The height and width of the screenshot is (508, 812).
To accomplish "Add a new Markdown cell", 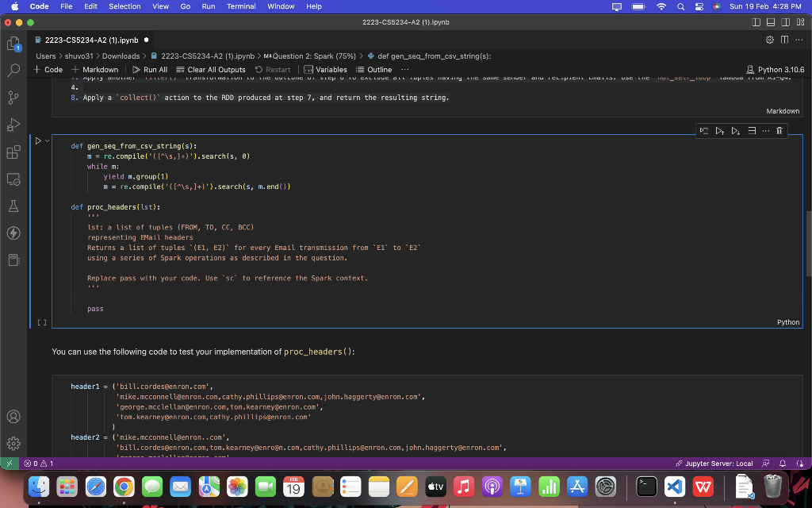I will click(95, 70).
